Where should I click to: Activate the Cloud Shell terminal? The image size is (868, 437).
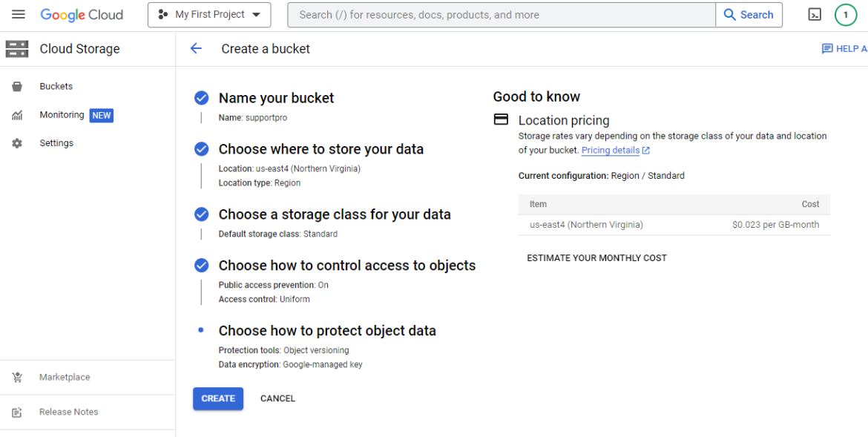815,14
